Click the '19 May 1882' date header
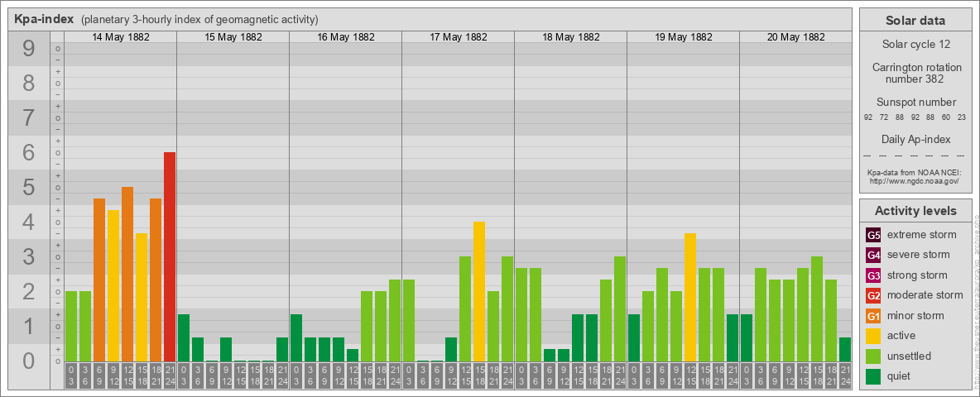The height and width of the screenshot is (397, 980). (683, 37)
